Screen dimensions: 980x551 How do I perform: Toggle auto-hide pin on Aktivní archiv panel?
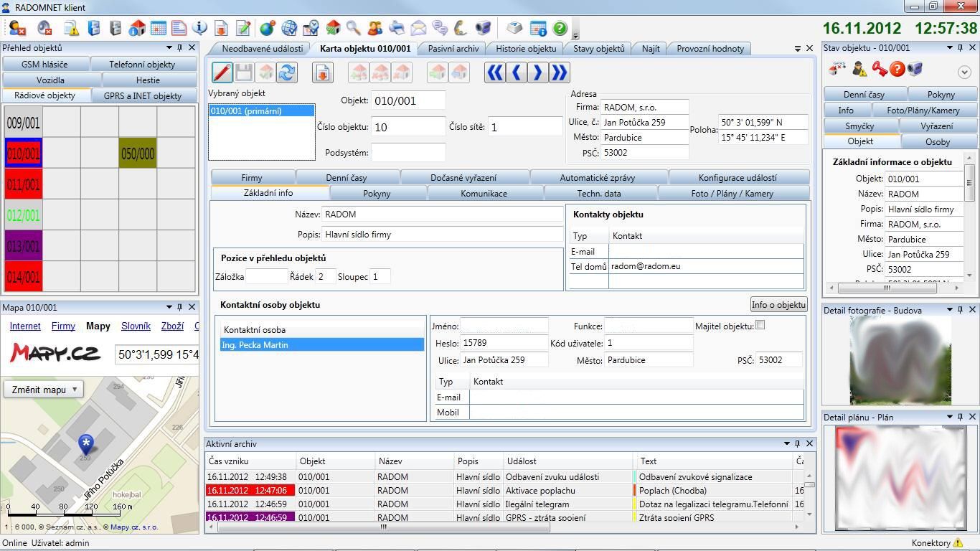(x=798, y=443)
